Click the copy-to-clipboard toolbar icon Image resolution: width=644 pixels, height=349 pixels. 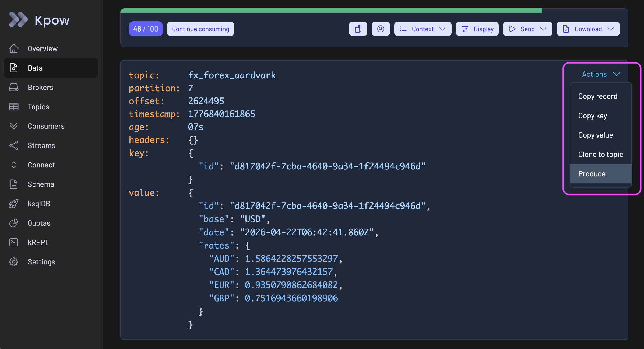point(358,29)
